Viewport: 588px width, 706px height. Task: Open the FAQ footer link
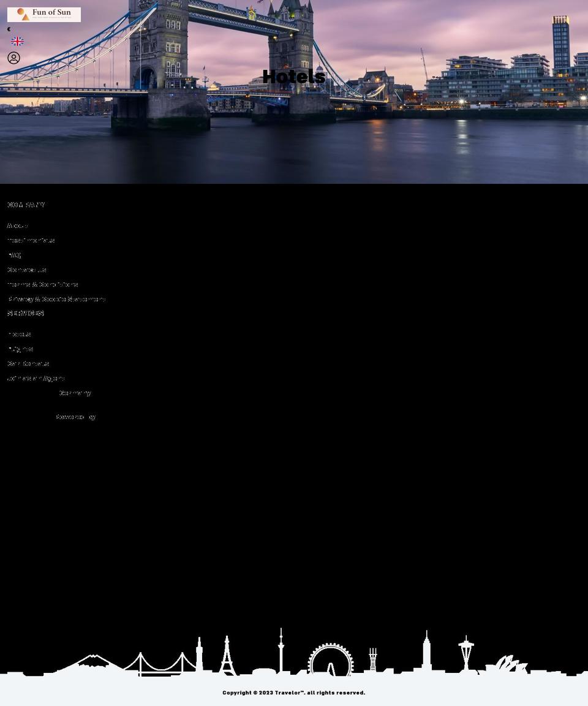point(15,256)
